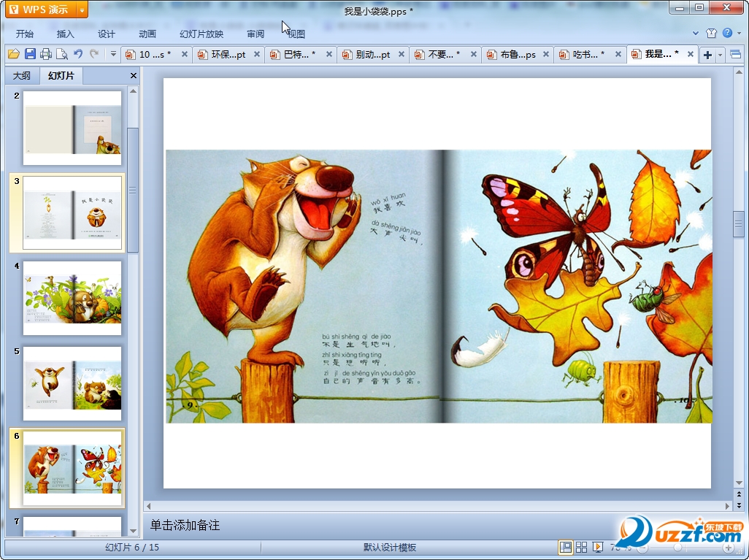Close the slide thumbnail panel with X
This screenshot has height=560, width=749.
coord(134,75)
